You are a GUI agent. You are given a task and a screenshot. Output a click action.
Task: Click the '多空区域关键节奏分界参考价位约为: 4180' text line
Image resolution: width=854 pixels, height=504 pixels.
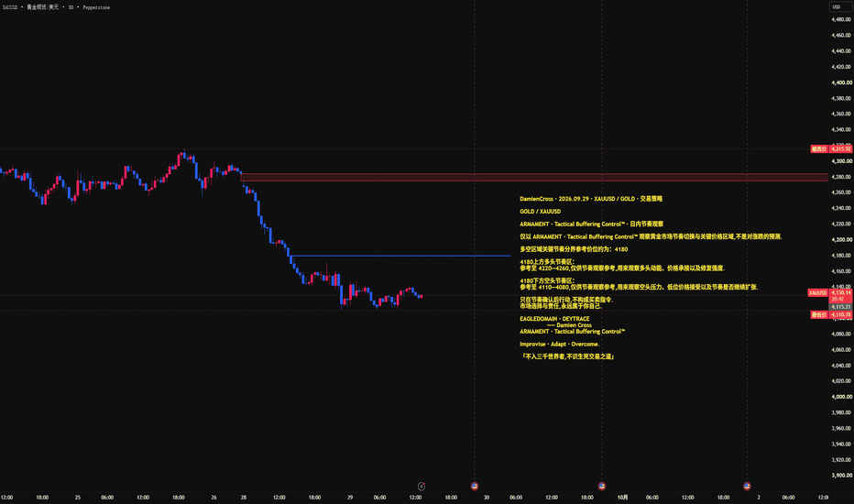tap(574, 249)
